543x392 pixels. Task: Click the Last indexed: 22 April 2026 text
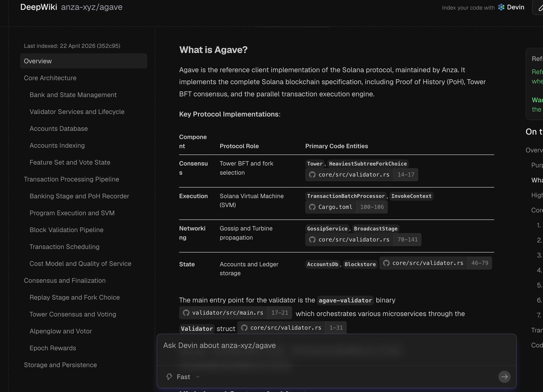point(72,46)
